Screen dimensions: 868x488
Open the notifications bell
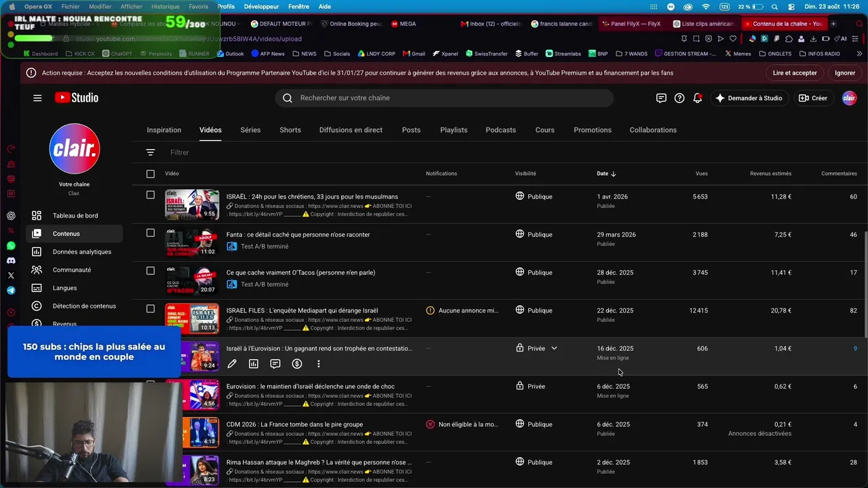[698, 98]
